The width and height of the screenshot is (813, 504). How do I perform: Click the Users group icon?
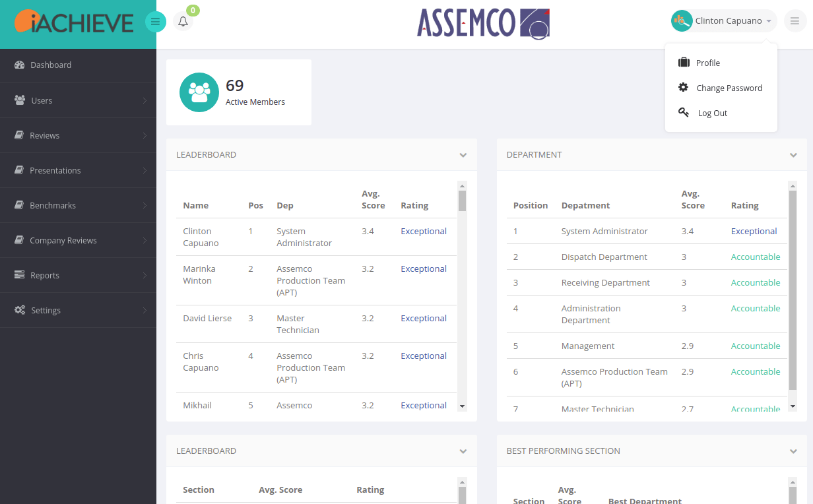coord(20,100)
